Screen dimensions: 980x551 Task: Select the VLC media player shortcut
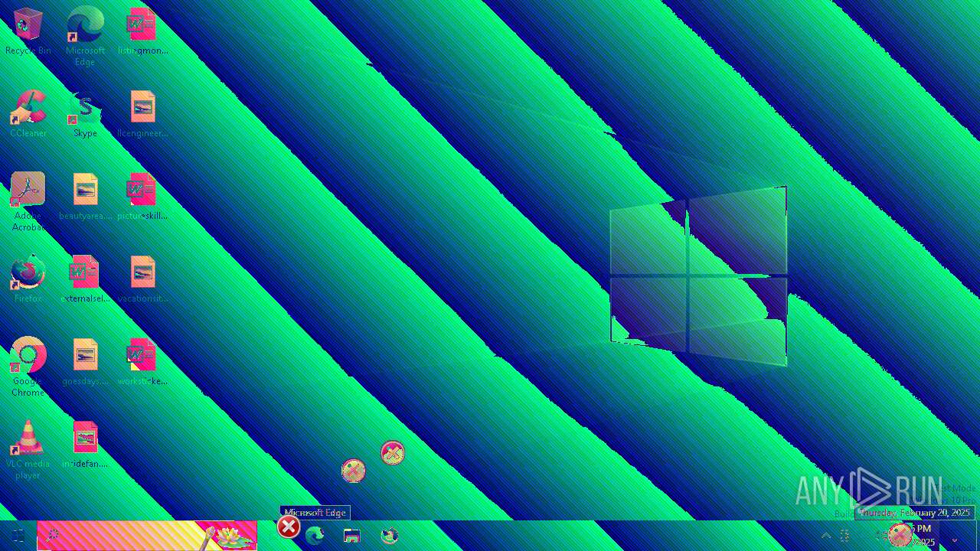click(x=28, y=448)
